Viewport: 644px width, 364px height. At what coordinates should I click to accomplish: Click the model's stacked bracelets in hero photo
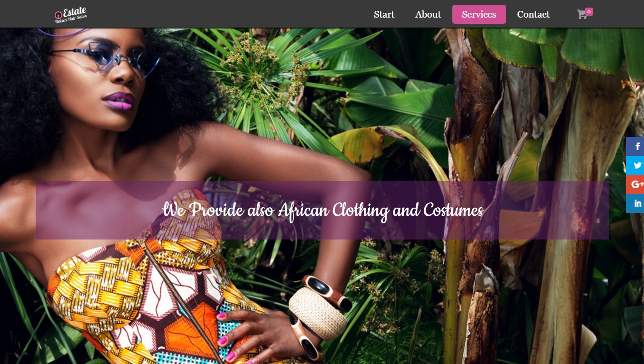[318, 315]
